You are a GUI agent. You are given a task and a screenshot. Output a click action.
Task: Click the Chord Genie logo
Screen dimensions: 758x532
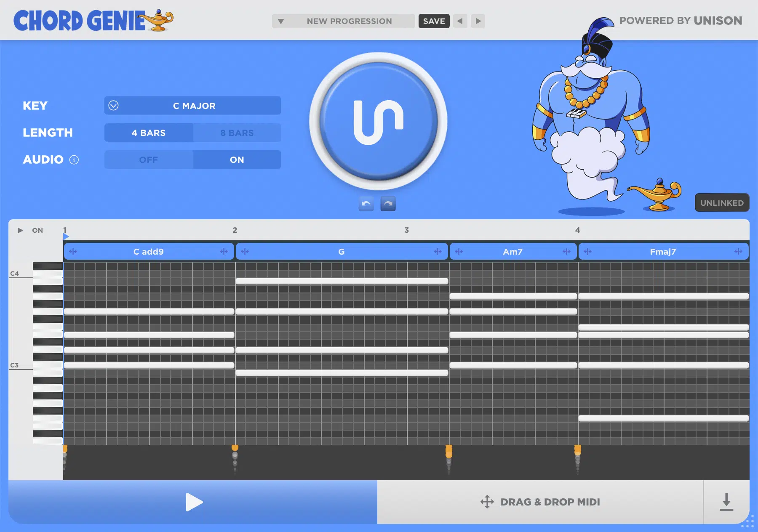pos(93,20)
